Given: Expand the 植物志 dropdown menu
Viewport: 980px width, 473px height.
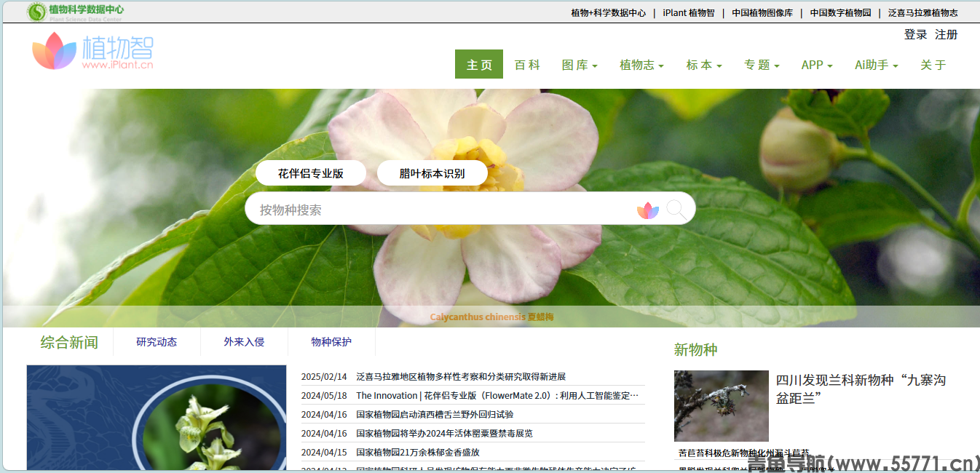Looking at the screenshot, I should (641, 65).
